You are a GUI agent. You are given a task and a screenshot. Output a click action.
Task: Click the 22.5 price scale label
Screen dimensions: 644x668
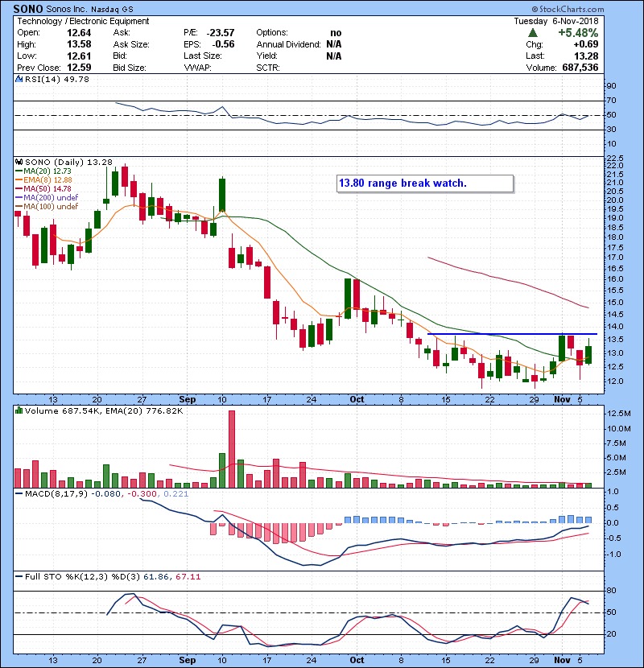click(x=614, y=158)
